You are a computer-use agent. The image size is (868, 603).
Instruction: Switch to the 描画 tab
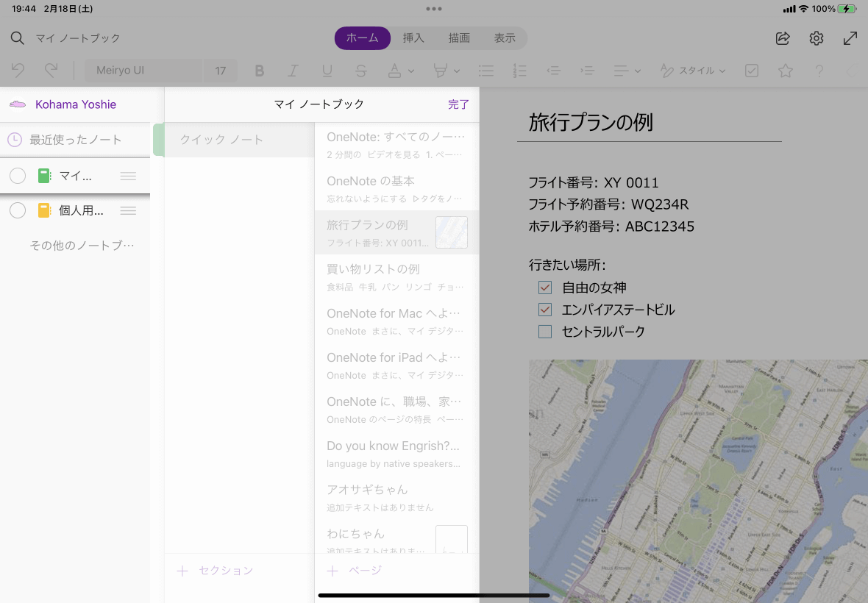point(459,38)
